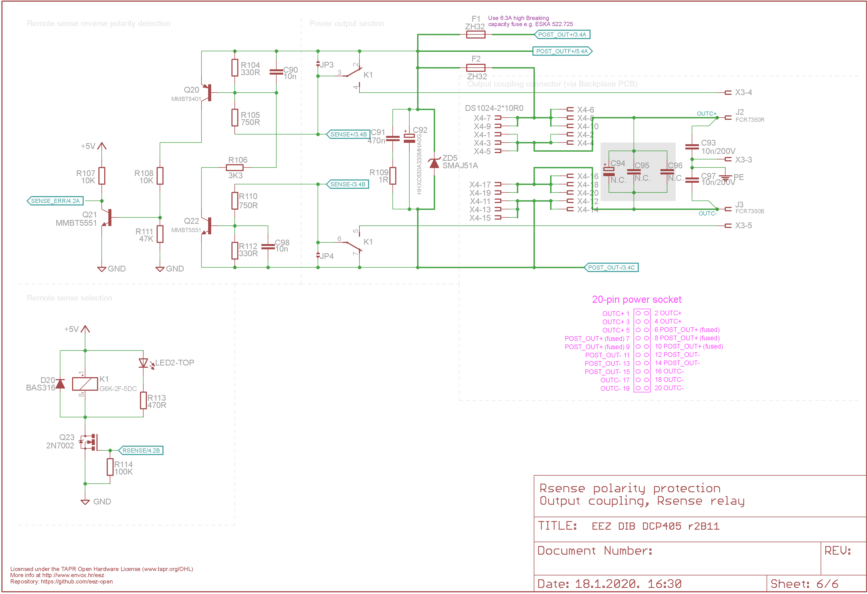This screenshot has width=868, height=594.
Task: Select capacitor C97 10n/200V
Action: click(692, 180)
